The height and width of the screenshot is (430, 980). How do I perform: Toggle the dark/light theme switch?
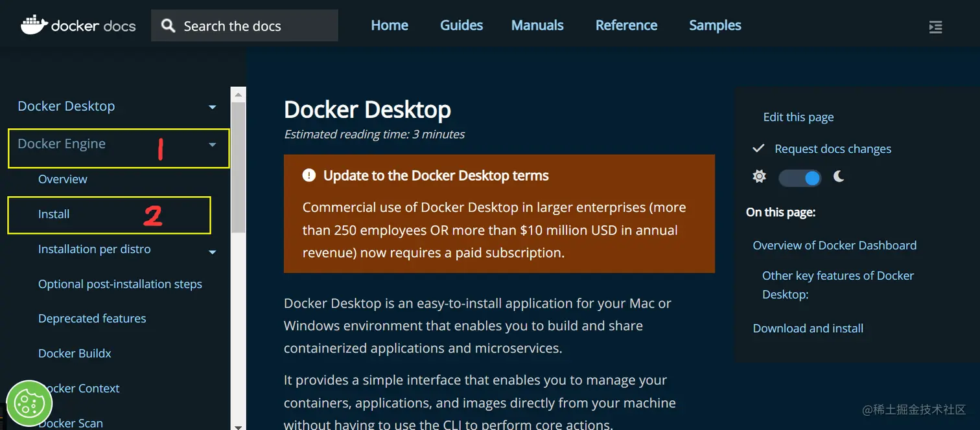point(800,177)
